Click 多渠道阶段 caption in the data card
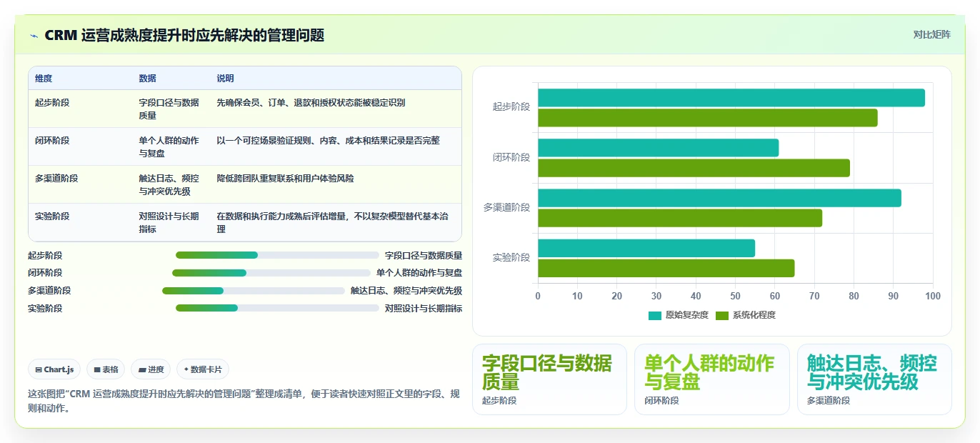The image size is (980, 443). pyautogui.click(x=829, y=401)
